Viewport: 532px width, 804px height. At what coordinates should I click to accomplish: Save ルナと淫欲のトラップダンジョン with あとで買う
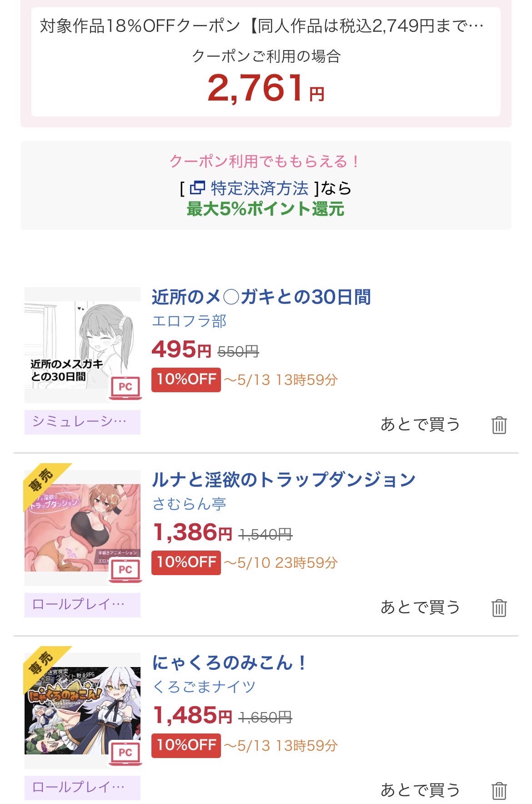click(420, 607)
